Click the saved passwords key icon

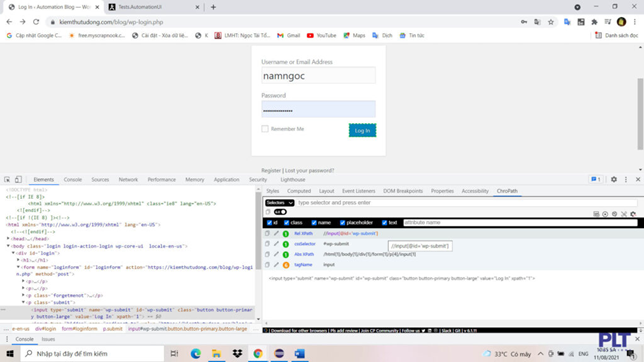click(x=524, y=22)
